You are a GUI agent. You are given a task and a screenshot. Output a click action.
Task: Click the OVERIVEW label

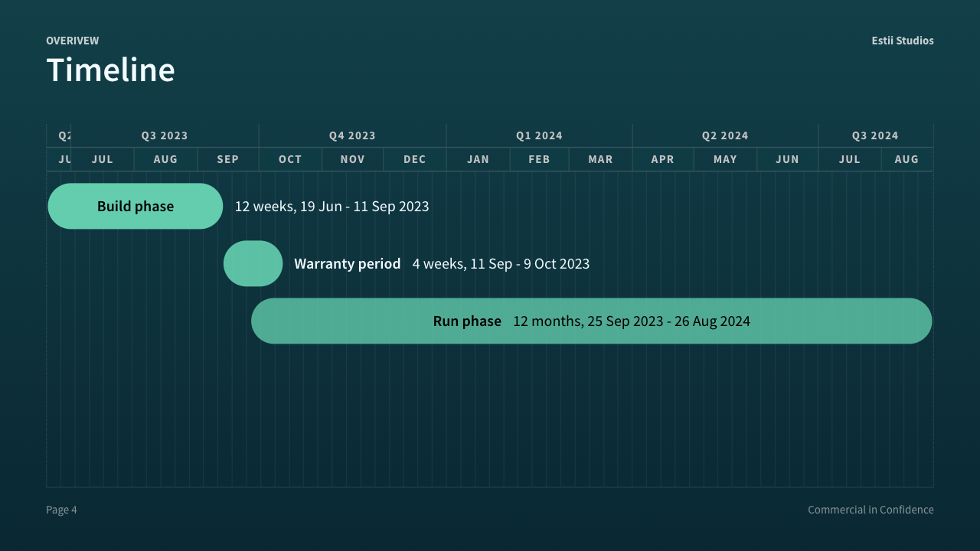point(73,41)
